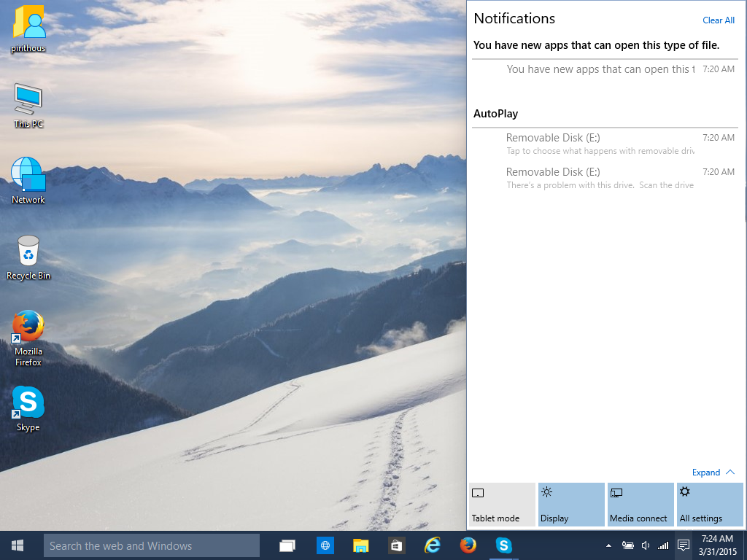The width and height of the screenshot is (747, 560).
Task: Open the pirithous user folder icon
Action: coord(28,28)
